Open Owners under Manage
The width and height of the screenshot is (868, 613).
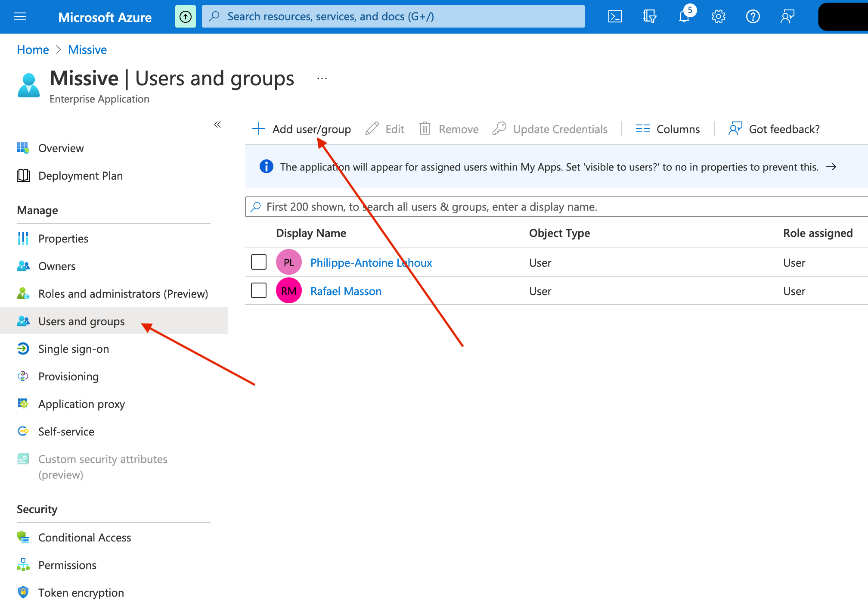coord(57,266)
